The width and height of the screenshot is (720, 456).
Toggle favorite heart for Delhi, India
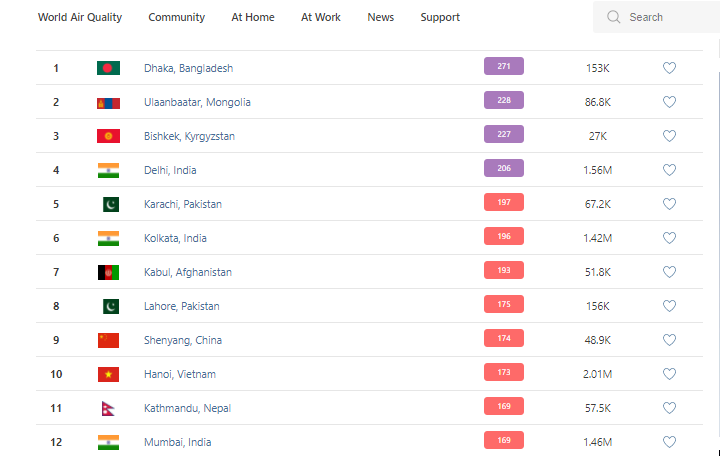[669, 170]
